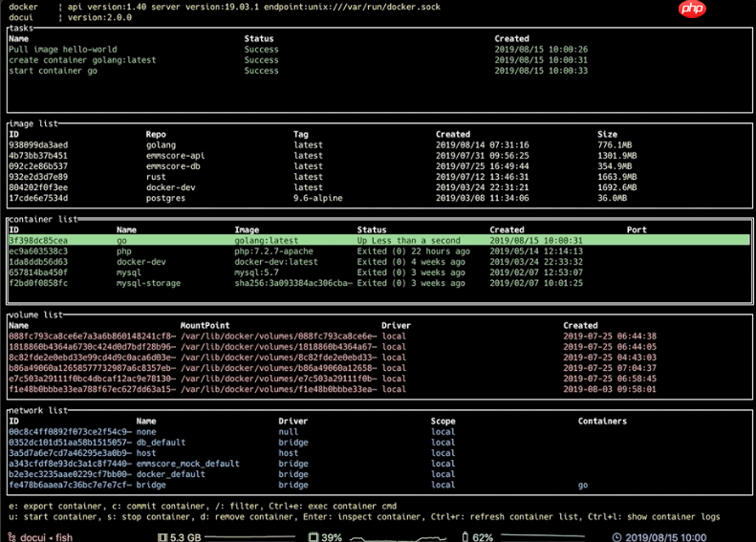Focus the image list panel title
The height and width of the screenshot is (542, 756).
pyautogui.click(x=33, y=123)
